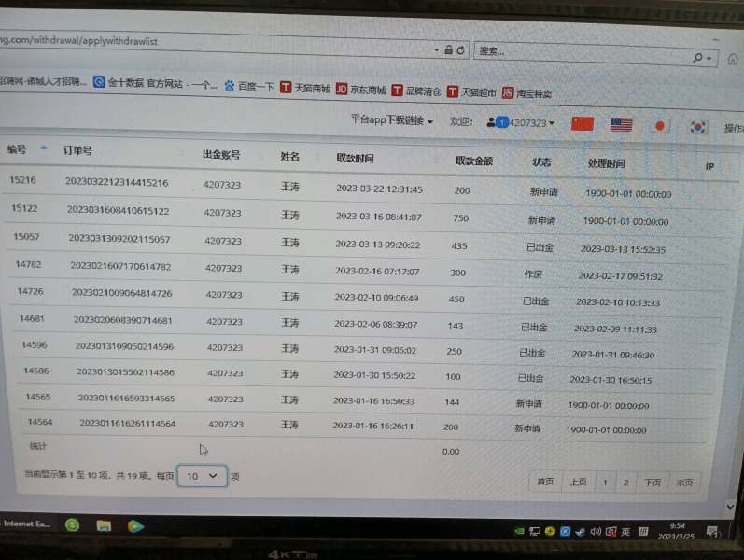Click order number 2023011616503314565
Viewport: 744px width, 560px height.
tap(126, 399)
